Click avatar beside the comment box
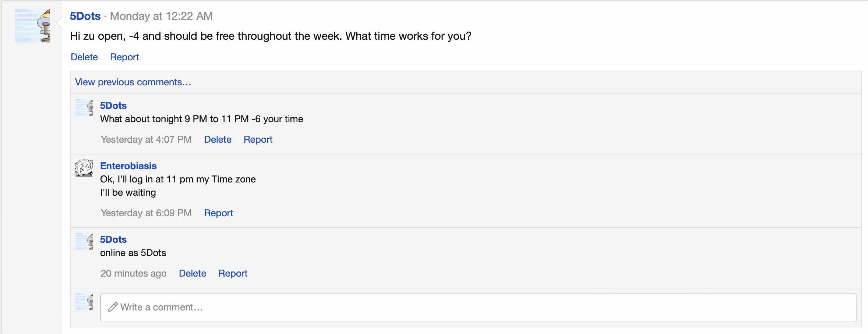The height and width of the screenshot is (334, 868). coord(84,302)
